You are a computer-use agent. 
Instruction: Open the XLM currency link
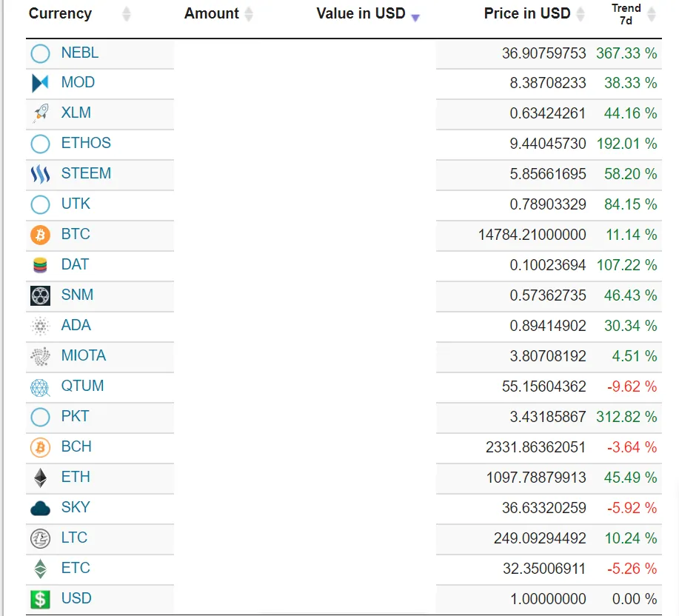tap(76, 113)
